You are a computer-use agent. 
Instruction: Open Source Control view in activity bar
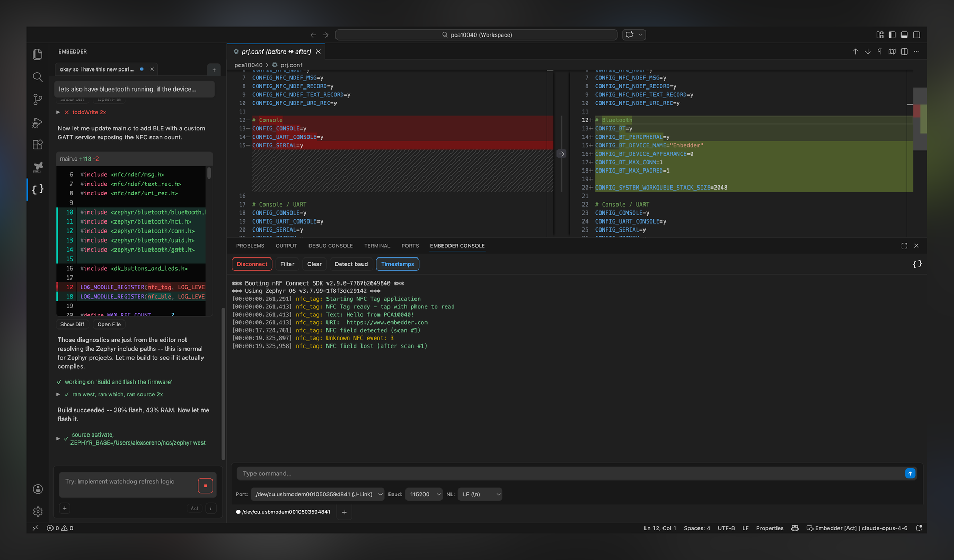click(38, 100)
